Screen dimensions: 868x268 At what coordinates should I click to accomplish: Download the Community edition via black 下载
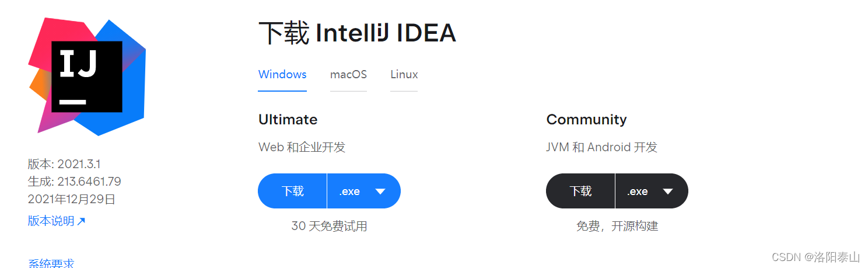(580, 191)
